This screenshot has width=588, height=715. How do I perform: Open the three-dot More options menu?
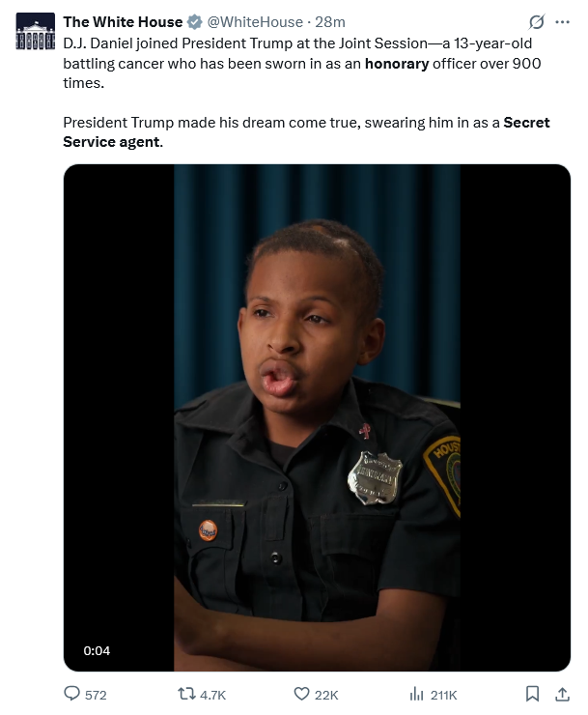563,22
